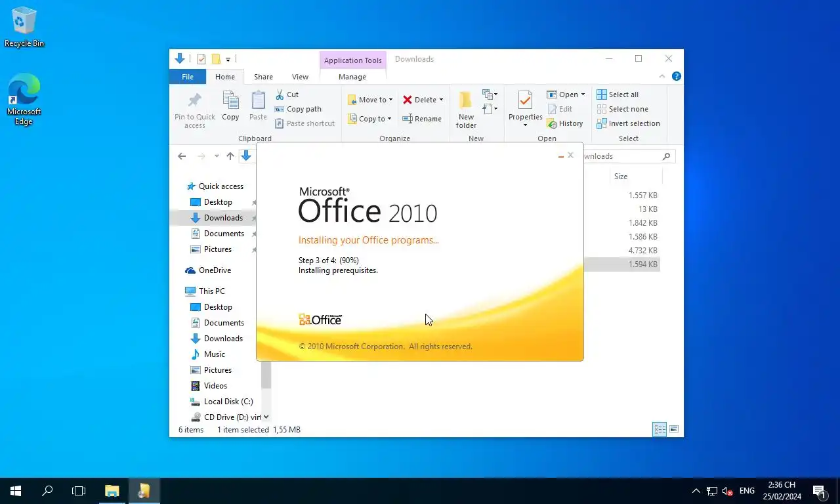The height and width of the screenshot is (504, 840).
Task: Select the Microsoft Edge desktop shortcut
Action: (x=24, y=100)
